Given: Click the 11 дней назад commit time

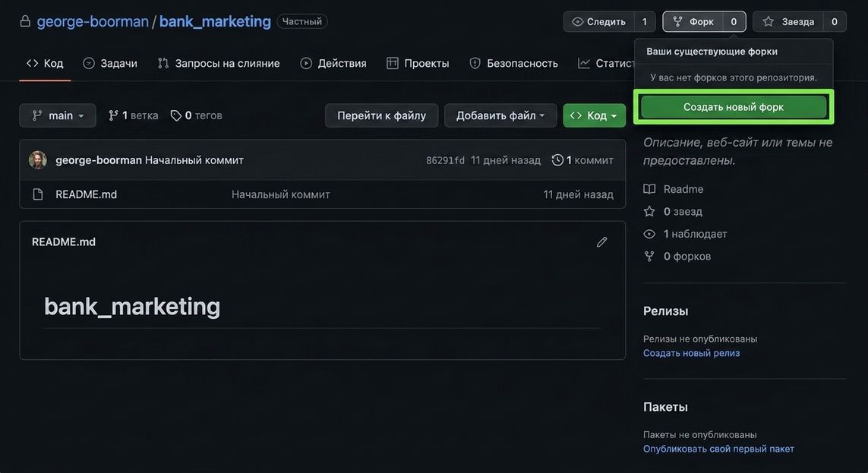Looking at the screenshot, I should (x=506, y=160).
